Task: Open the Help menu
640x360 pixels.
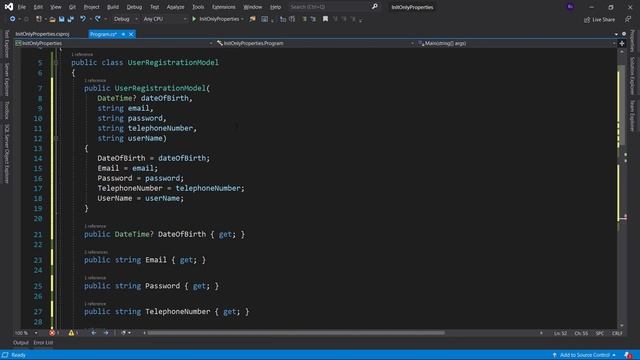Action: pyautogui.click(x=276, y=7)
